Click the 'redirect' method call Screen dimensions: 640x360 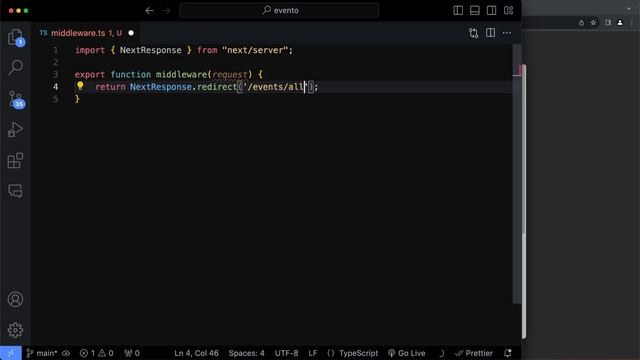[217, 87]
